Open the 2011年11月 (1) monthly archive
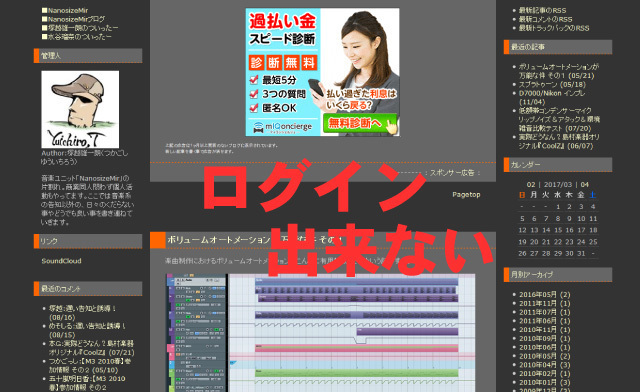This screenshot has width=640, height=392. click(x=544, y=303)
